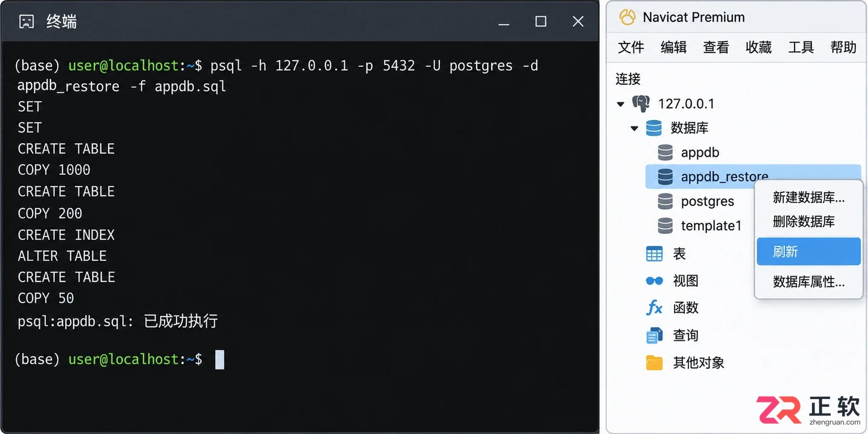Click the 'CREATE INDEX' output line

(66, 235)
